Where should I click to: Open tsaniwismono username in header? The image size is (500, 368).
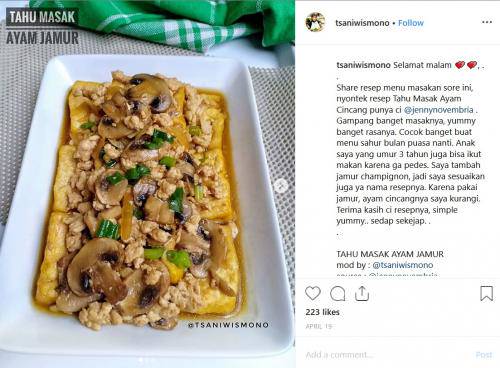362,23
